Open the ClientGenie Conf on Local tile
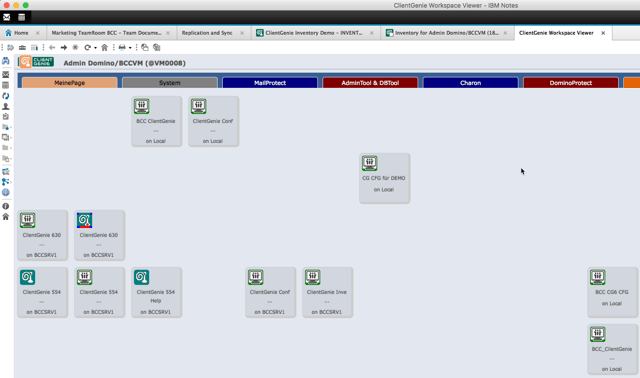The width and height of the screenshot is (640, 378). (x=213, y=121)
